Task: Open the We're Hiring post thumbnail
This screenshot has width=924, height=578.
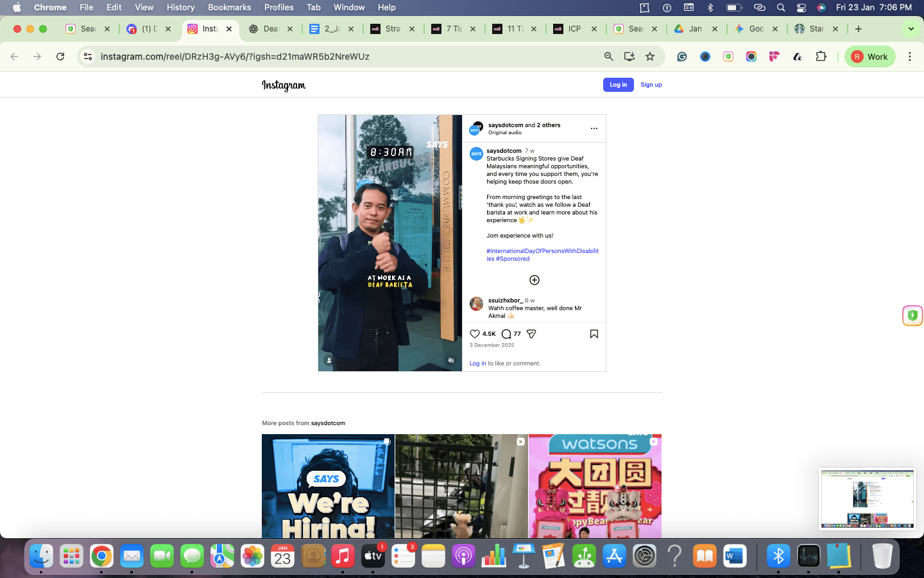Action: (328, 486)
